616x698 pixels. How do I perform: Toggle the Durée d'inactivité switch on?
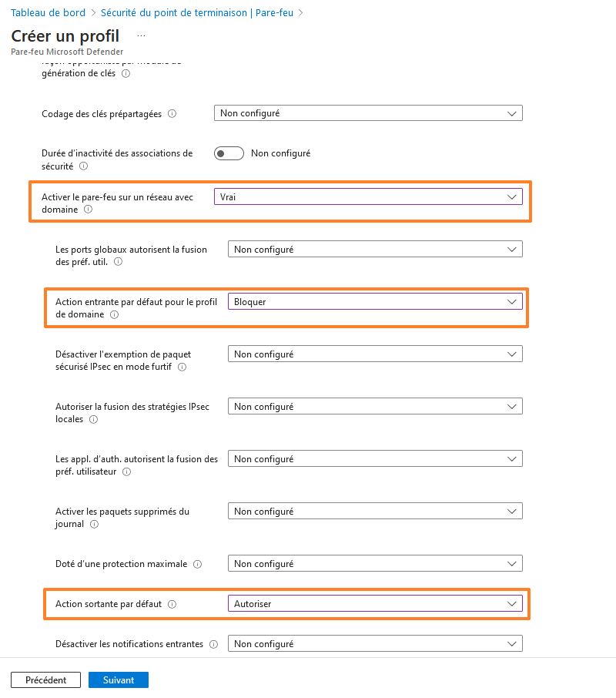tap(229, 153)
